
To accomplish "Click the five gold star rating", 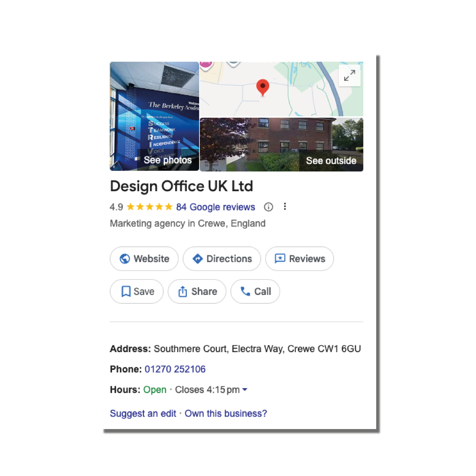I will 149,207.
